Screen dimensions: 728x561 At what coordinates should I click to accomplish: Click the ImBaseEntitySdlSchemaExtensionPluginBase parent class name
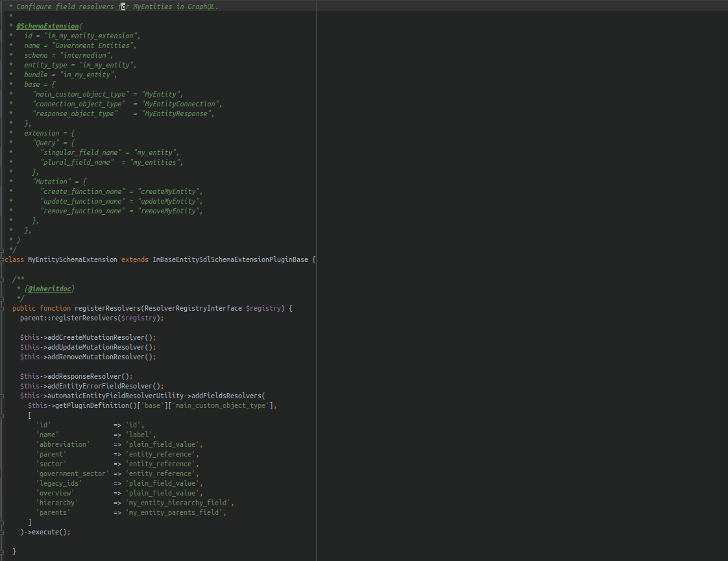(230, 259)
